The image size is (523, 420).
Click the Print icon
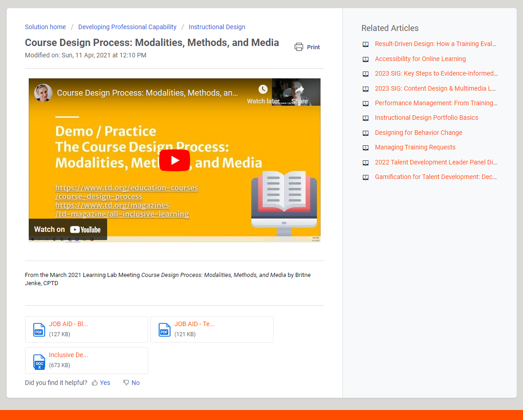point(299,47)
